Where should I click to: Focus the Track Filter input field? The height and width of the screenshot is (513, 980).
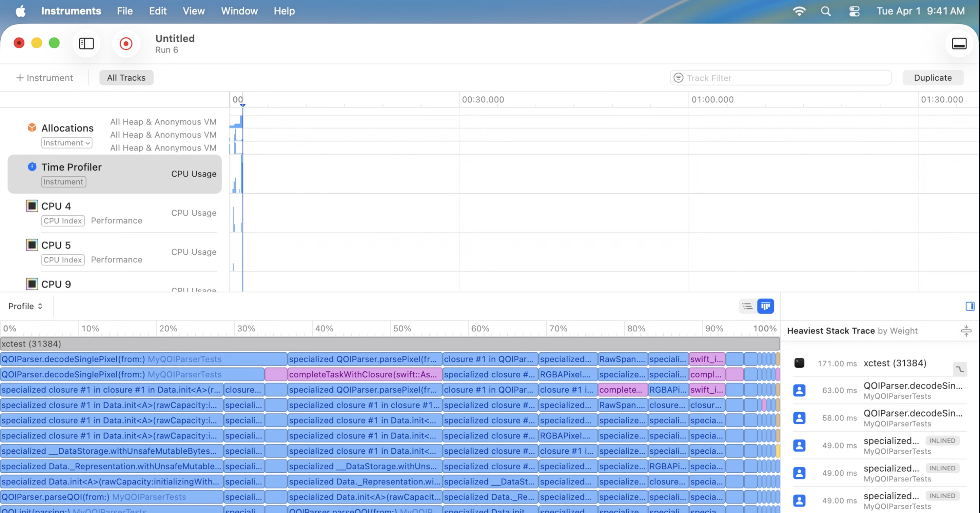[x=781, y=78]
